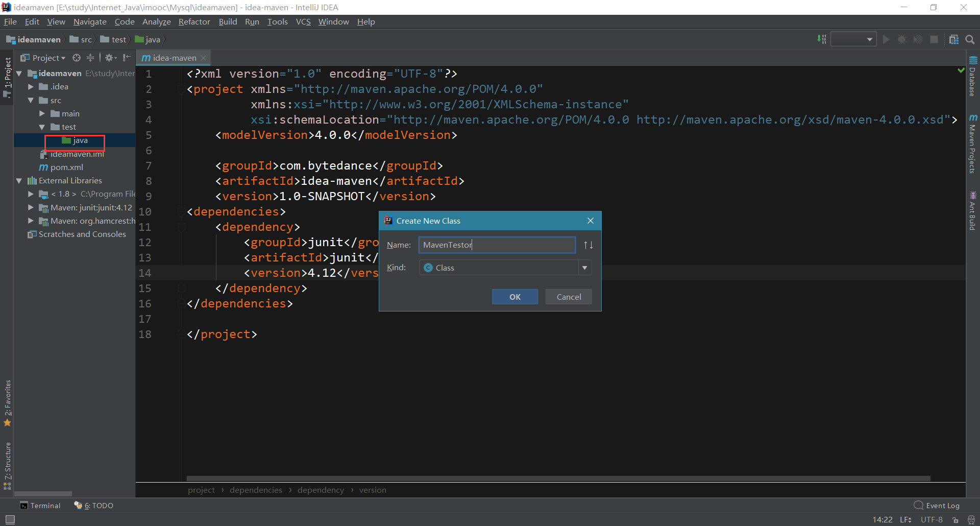Click OK in Create New Class dialog

coord(515,297)
